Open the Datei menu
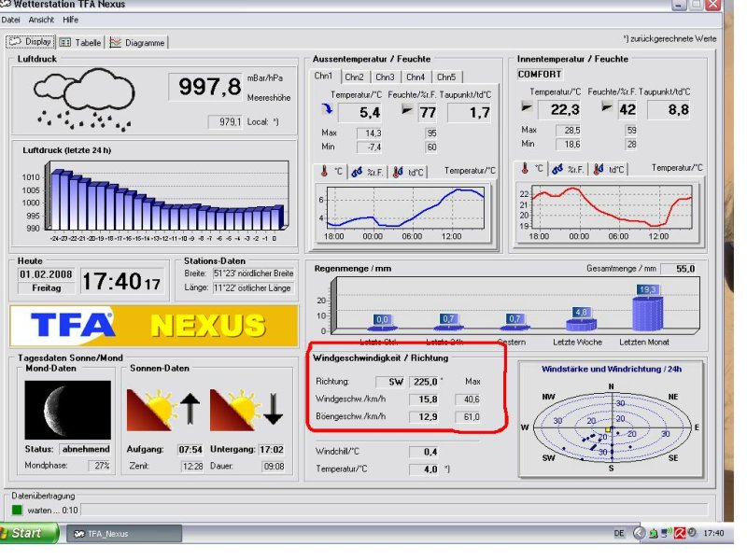The height and width of the screenshot is (560, 747). point(10,20)
